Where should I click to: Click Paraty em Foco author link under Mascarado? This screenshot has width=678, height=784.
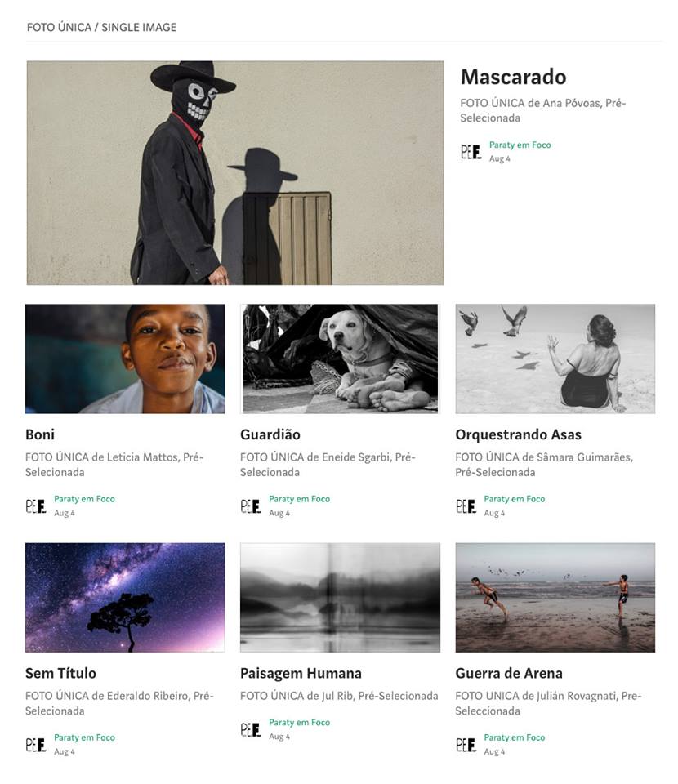click(x=520, y=145)
